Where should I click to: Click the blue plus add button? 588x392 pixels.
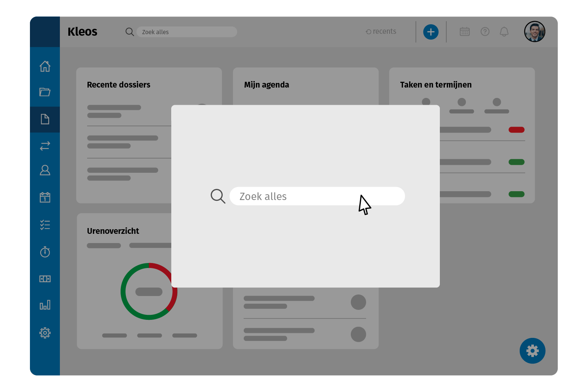pyautogui.click(x=431, y=32)
